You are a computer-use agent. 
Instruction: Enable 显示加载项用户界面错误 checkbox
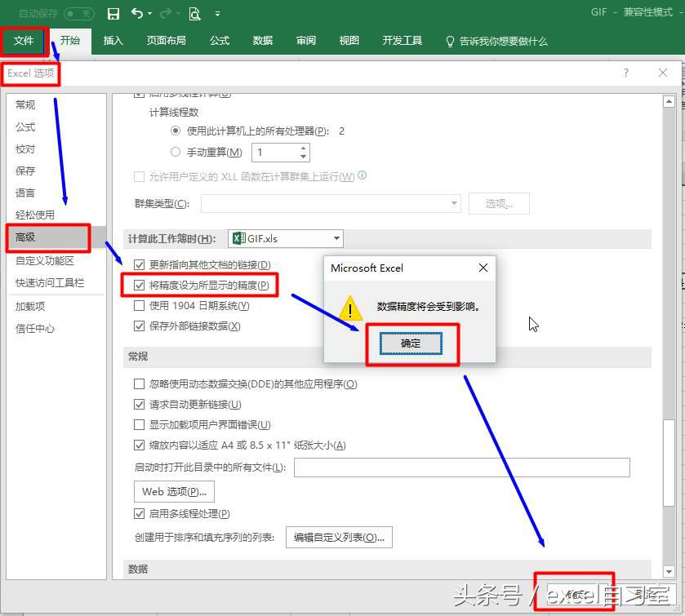pyautogui.click(x=139, y=425)
